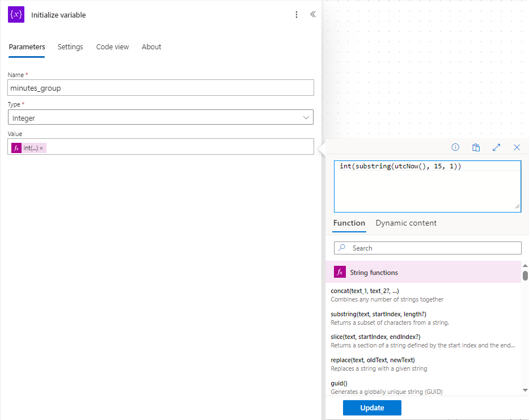This screenshot has height=420, width=529.
Task: Click the function list scrollbar thumb
Action: click(525, 275)
